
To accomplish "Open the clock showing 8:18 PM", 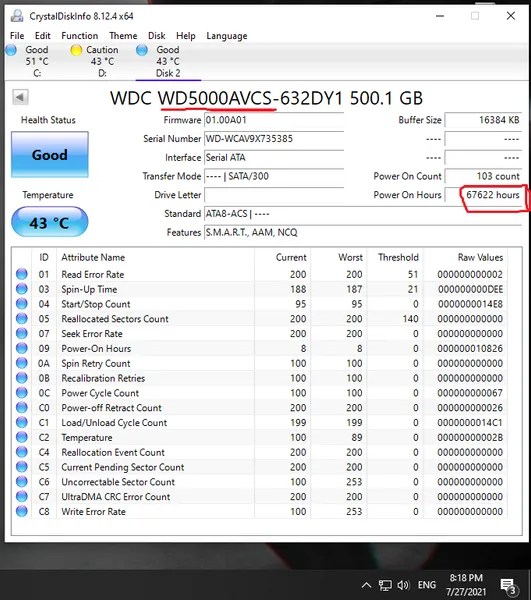I will [x=466, y=585].
